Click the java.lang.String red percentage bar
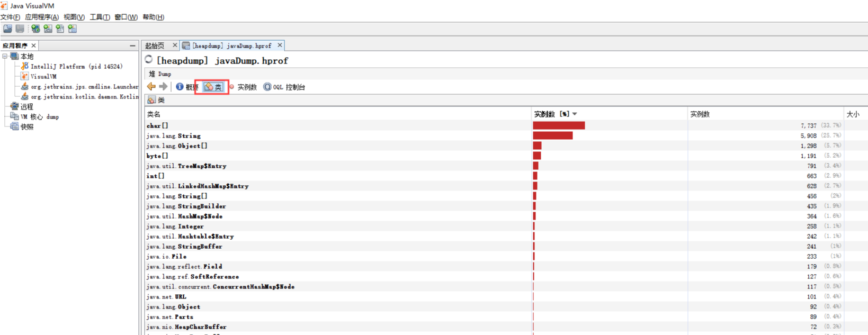868x335 pixels. (553, 135)
